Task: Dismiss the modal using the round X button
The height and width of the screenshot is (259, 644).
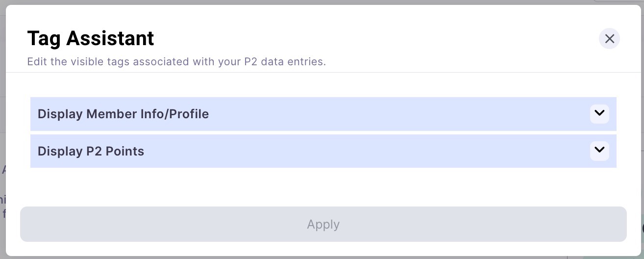Action: (609, 39)
